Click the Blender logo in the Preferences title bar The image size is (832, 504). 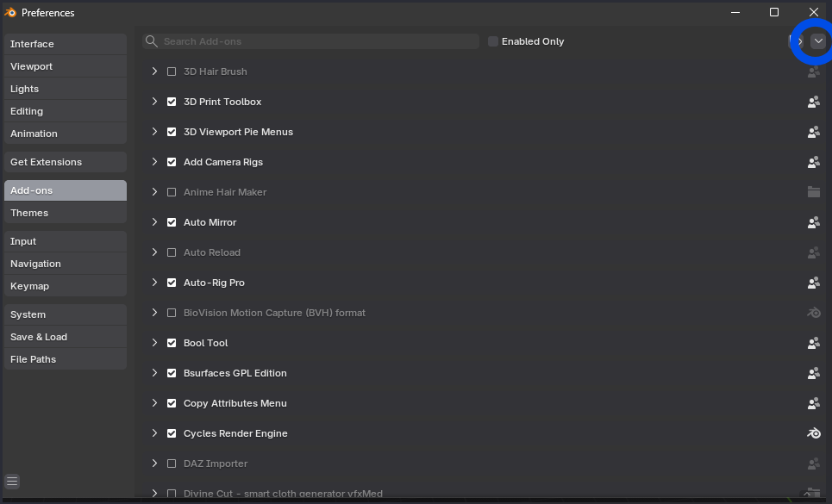click(10, 12)
